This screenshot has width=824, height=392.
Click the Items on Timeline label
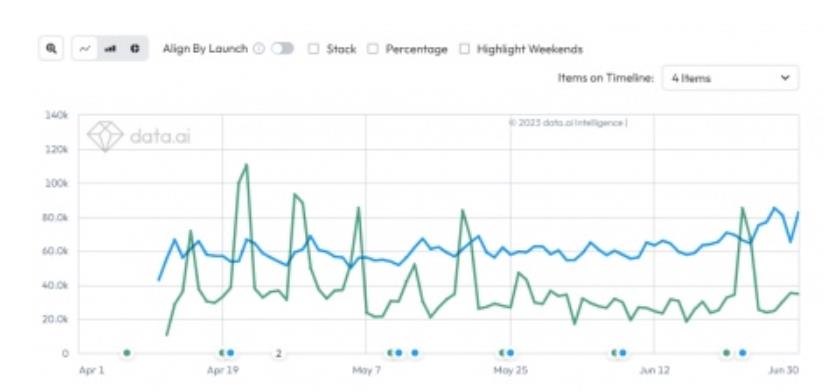click(x=606, y=78)
